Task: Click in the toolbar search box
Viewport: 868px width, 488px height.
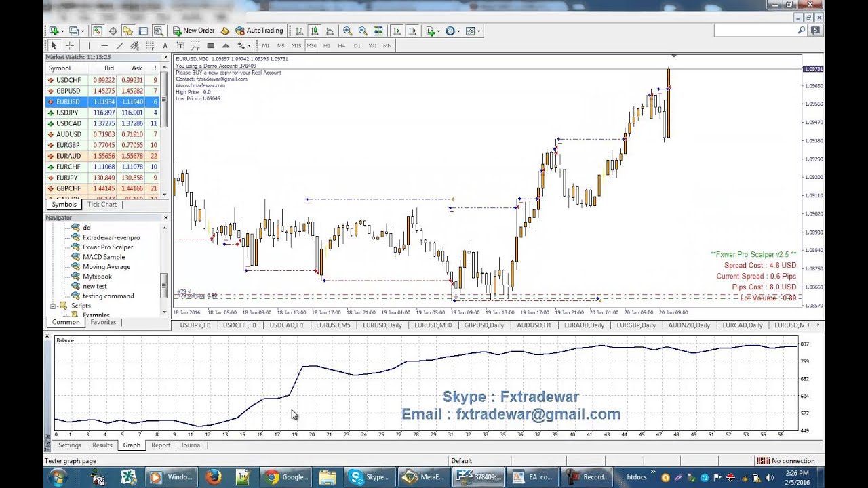Action: coord(761,30)
